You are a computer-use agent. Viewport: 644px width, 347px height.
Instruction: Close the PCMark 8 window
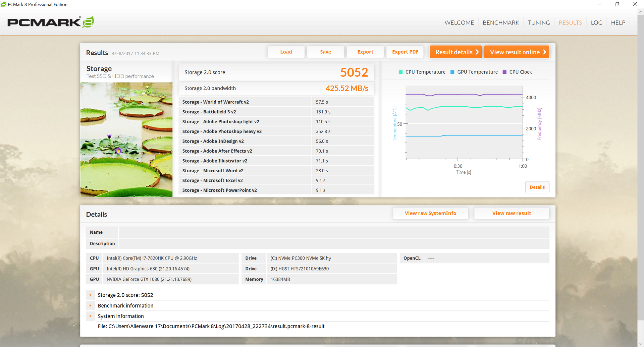tap(635, 4)
